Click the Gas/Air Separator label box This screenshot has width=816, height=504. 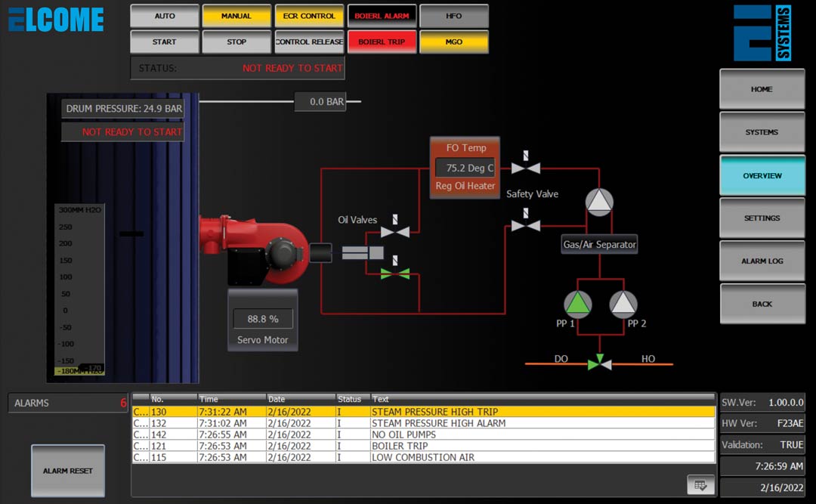click(599, 244)
